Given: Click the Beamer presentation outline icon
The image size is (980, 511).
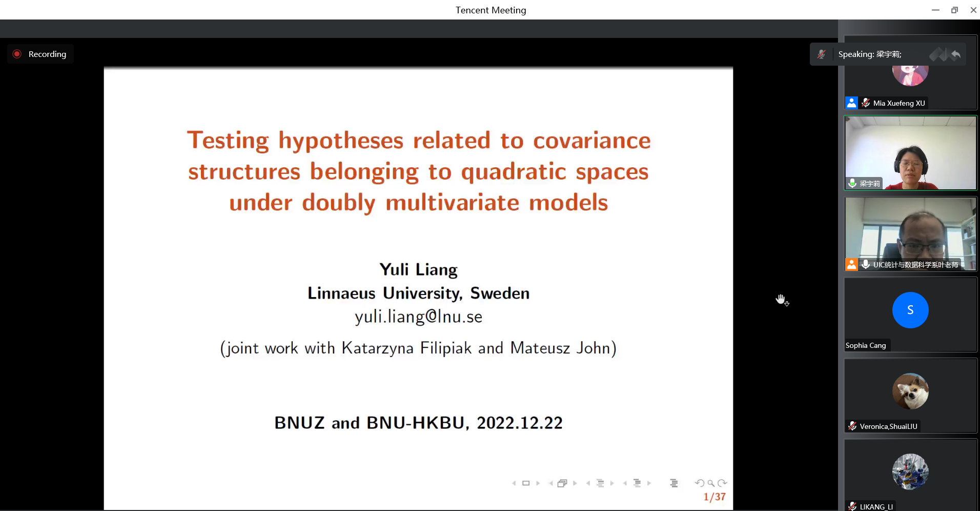Looking at the screenshot, I should point(674,483).
